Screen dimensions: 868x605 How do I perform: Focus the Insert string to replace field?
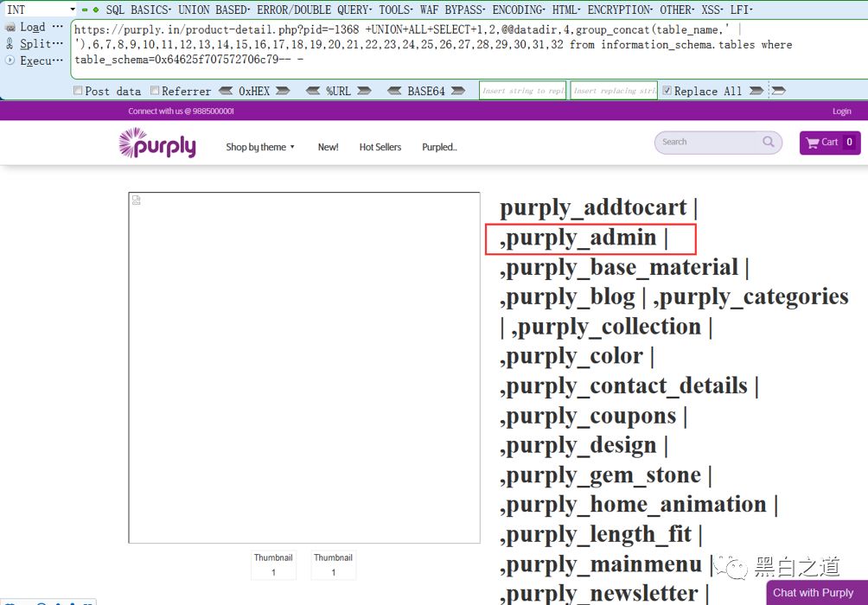[522, 91]
